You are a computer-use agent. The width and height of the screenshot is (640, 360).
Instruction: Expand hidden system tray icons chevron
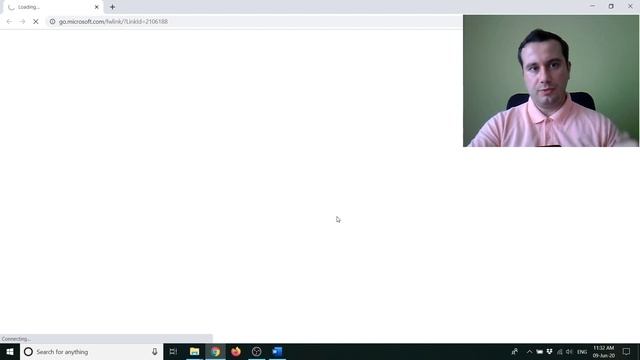[529, 352]
